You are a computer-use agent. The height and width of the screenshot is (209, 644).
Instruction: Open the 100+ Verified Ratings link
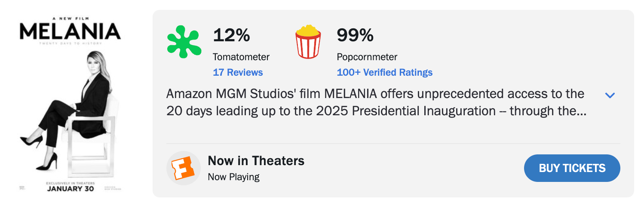pyautogui.click(x=384, y=72)
